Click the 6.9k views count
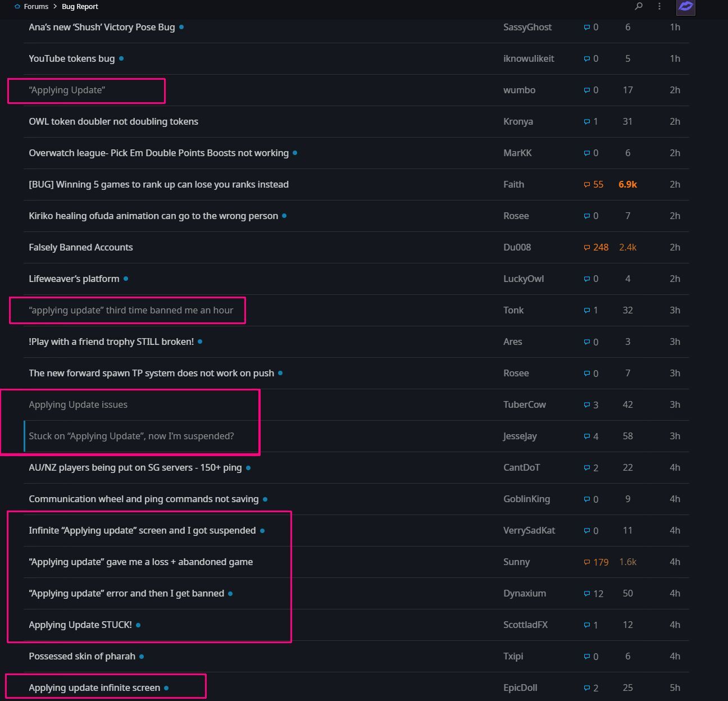 pyautogui.click(x=627, y=184)
